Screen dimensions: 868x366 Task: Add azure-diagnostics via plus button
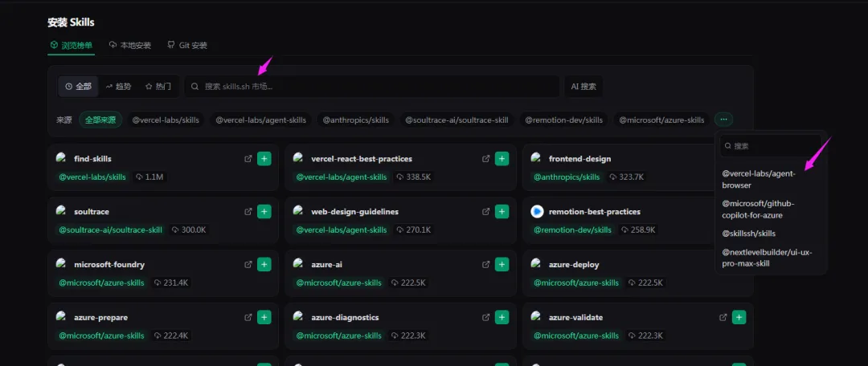(x=502, y=317)
